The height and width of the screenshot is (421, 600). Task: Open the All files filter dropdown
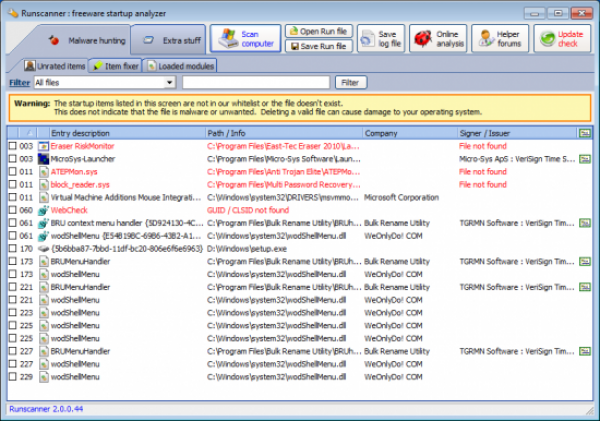point(171,82)
